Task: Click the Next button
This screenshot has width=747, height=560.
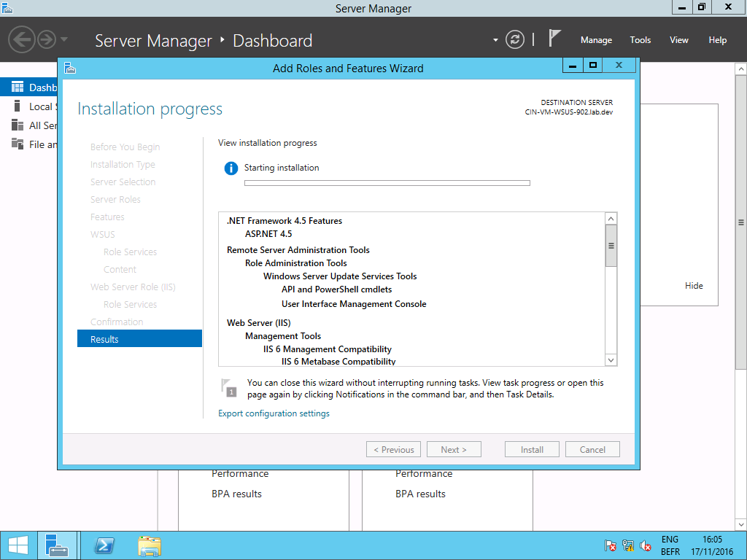Action: pyautogui.click(x=454, y=449)
